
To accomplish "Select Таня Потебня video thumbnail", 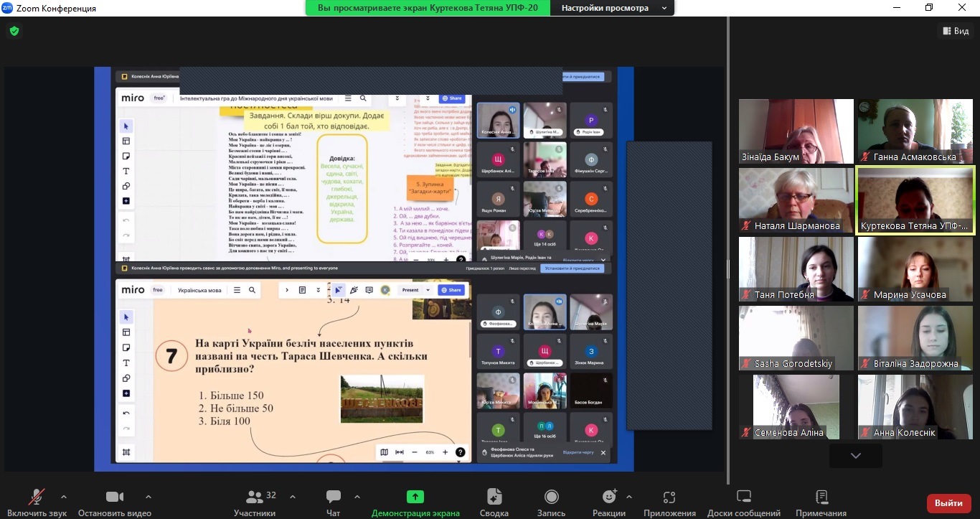I will click(796, 269).
